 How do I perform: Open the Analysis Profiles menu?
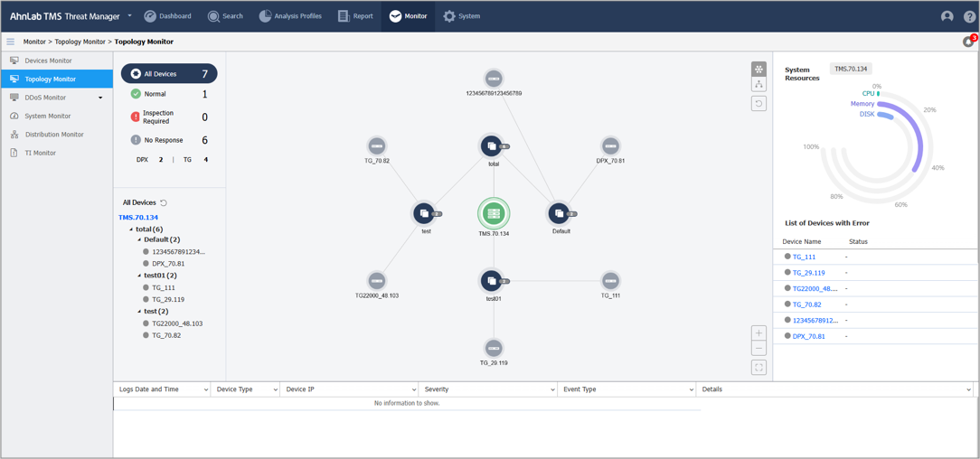290,16
